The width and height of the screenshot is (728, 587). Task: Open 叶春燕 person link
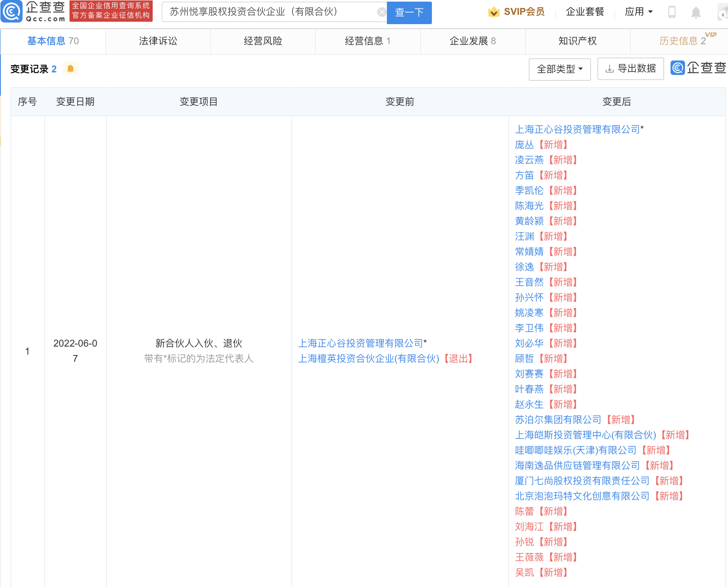click(x=529, y=389)
